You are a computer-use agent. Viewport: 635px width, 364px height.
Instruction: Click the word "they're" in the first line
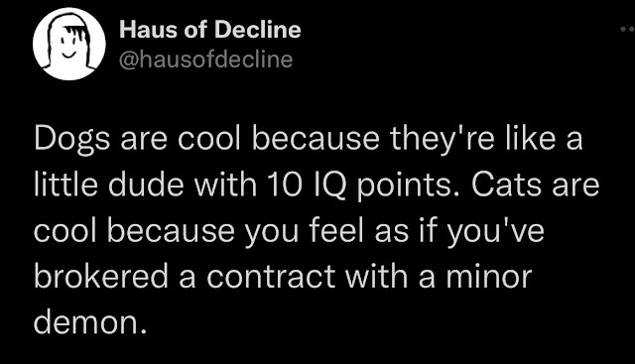click(443, 140)
